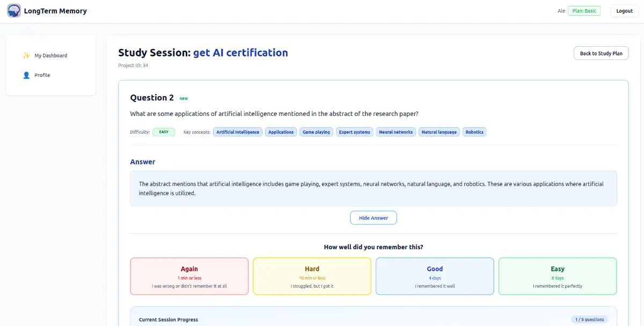Screen dimensions: 644x326
Task: Go back via Back to Study Plan
Action: pyautogui.click(x=601, y=53)
